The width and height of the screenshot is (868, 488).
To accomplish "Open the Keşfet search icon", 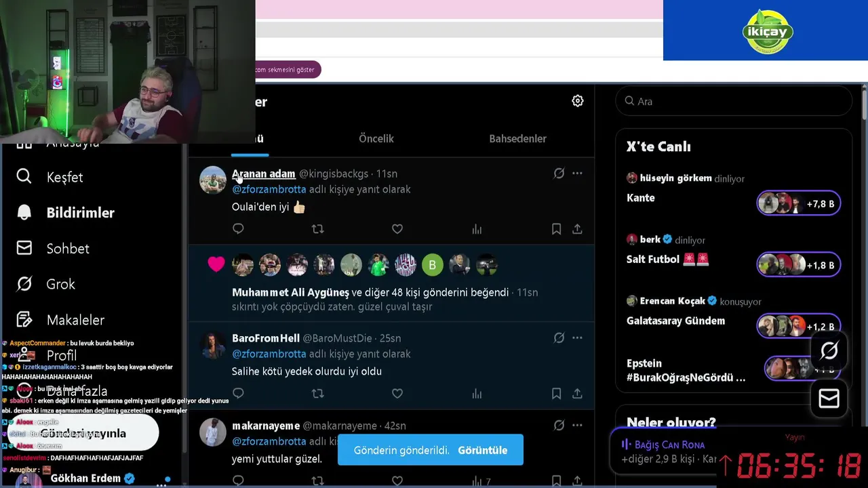I will pos(24,176).
